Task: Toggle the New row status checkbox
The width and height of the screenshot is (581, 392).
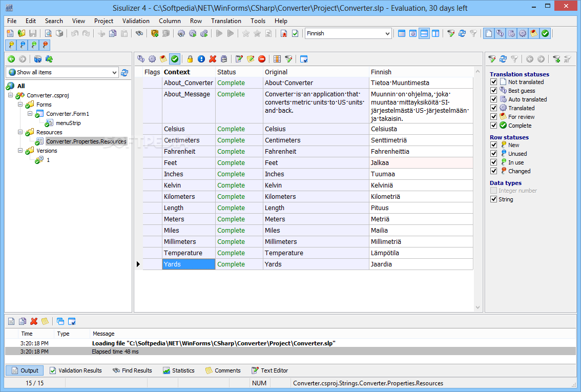Action: (493, 145)
